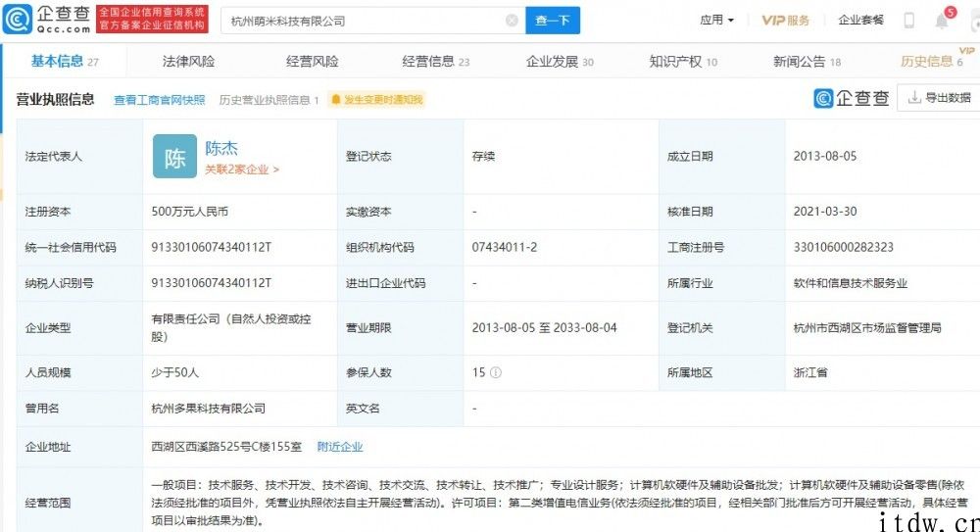The image size is (980, 532).
Task: Open the 应用 dropdown menu
Action: 716,20
